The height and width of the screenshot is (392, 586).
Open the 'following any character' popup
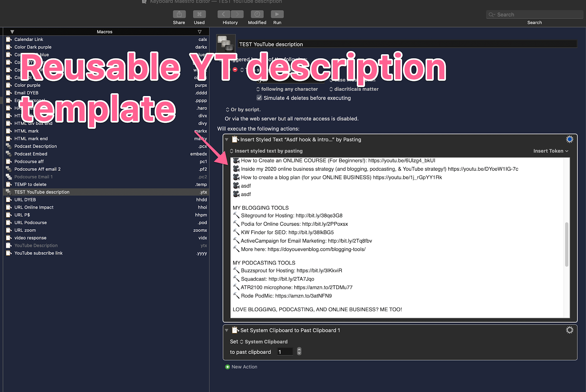tap(287, 89)
